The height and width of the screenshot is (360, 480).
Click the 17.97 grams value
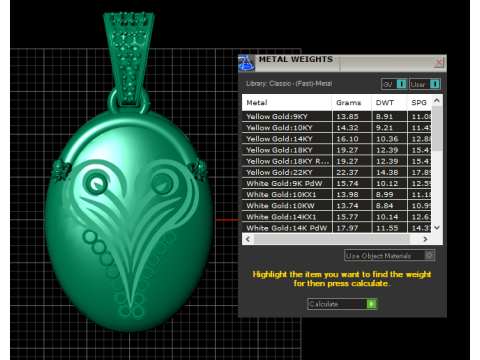[x=347, y=228]
